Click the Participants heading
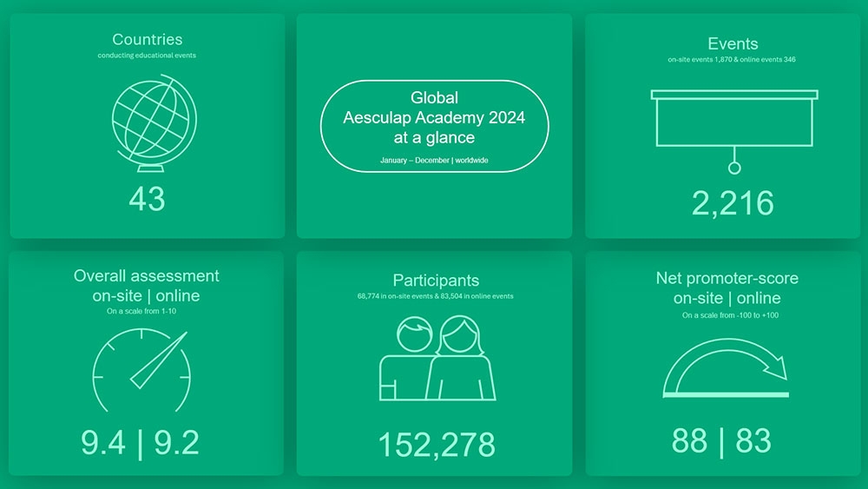868x489 pixels. coord(436,280)
